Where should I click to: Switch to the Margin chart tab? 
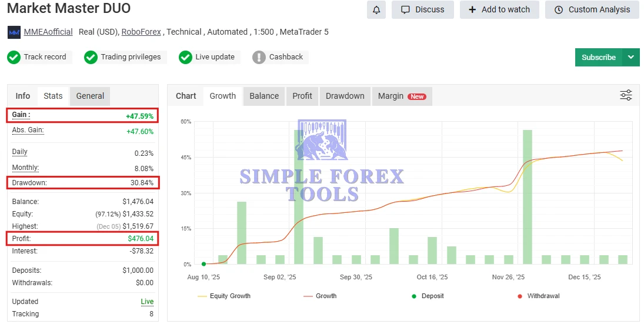401,96
